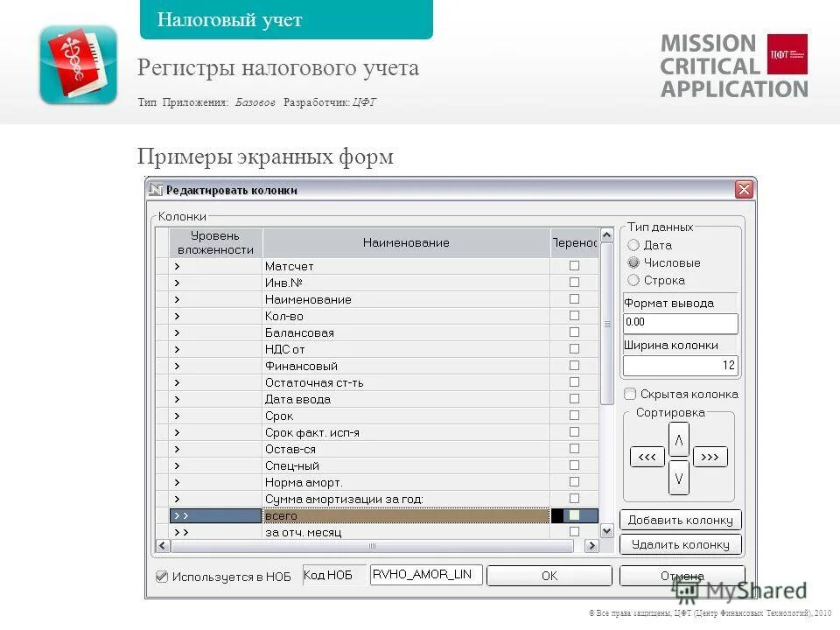Select the Дата radio button
Viewport: 840px width, 630px height.
click(633, 245)
